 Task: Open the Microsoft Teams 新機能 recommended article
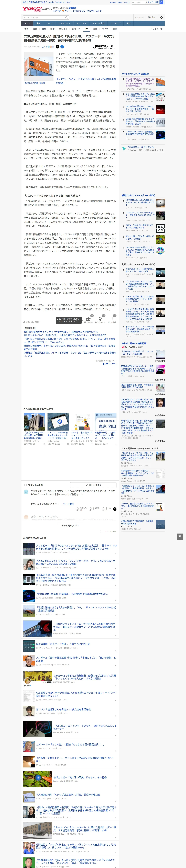pyautogui.click(x=72, y=594)
